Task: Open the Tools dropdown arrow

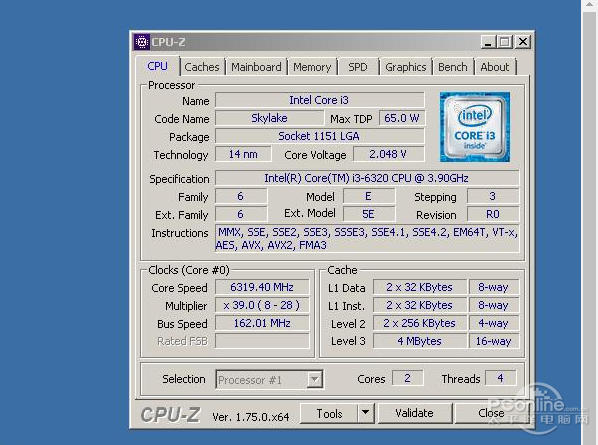Action: 365,413
